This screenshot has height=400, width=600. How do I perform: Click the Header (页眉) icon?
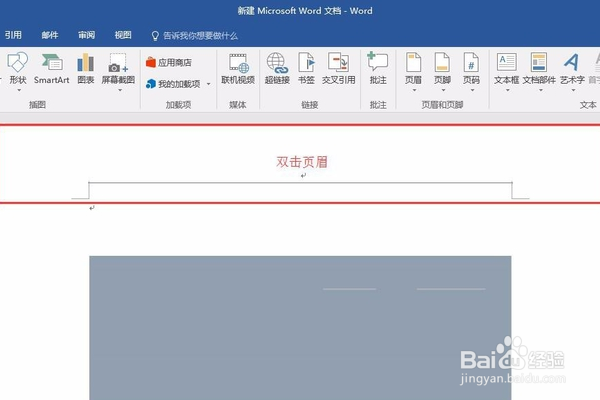[413, 62]
